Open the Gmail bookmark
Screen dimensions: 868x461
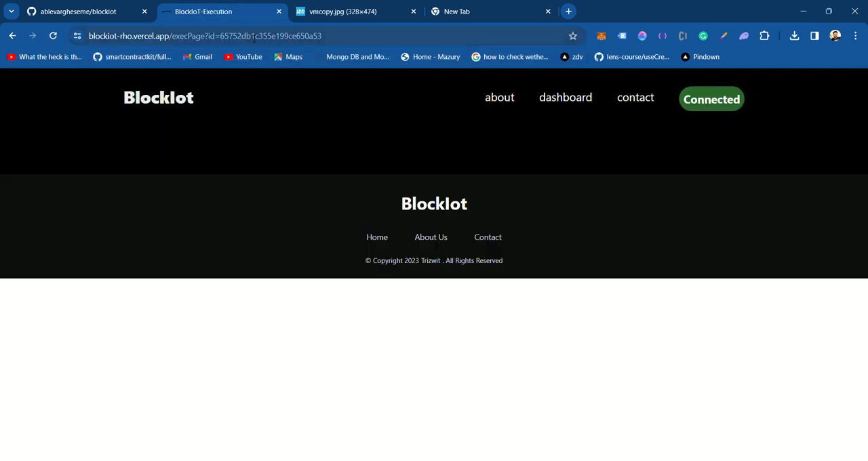click(197, 57)
